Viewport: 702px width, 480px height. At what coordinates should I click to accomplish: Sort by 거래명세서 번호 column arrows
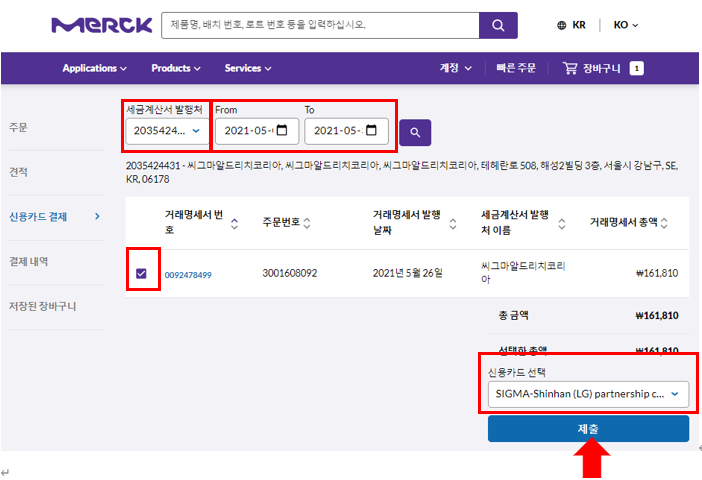[x=234, y=223]
